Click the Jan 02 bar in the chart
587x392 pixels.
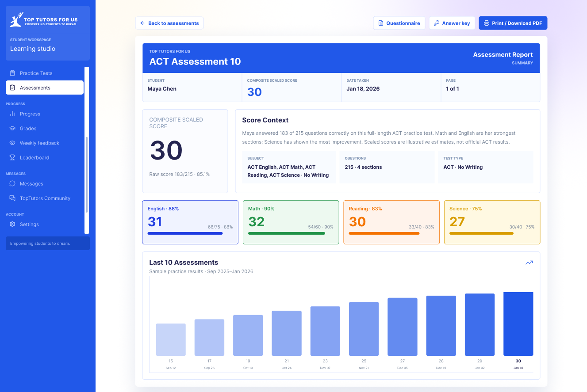click(x=480, y=324)
